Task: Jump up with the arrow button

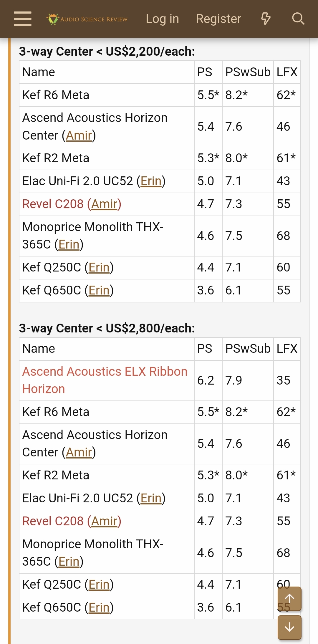Action: 289,598
